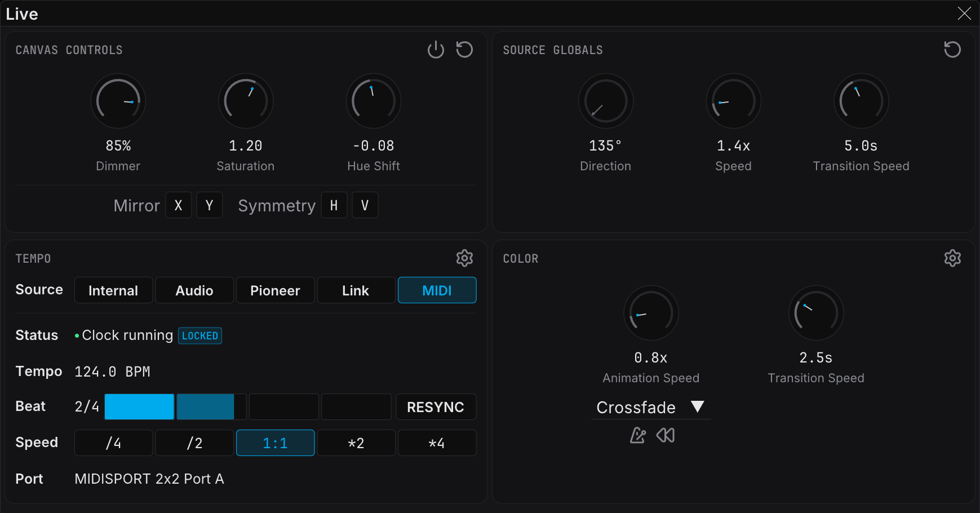Viewport: 980px width, 513px height.
Task: Reset Canvas Controls with the reset icon
Action: pyautogui.click(x=464, y=50)
